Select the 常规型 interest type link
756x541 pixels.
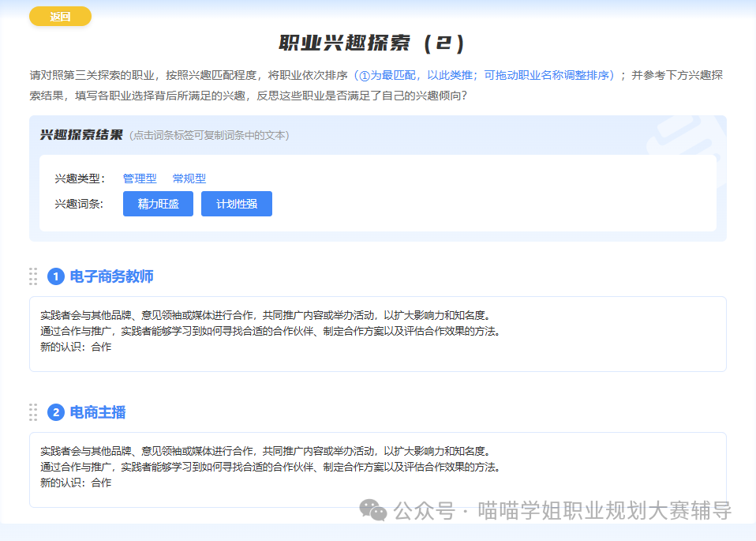[189, 178]
